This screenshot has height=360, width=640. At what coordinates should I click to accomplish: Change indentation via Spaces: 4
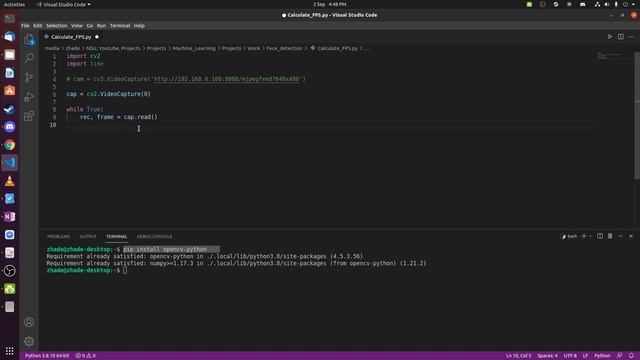(547, 356)
